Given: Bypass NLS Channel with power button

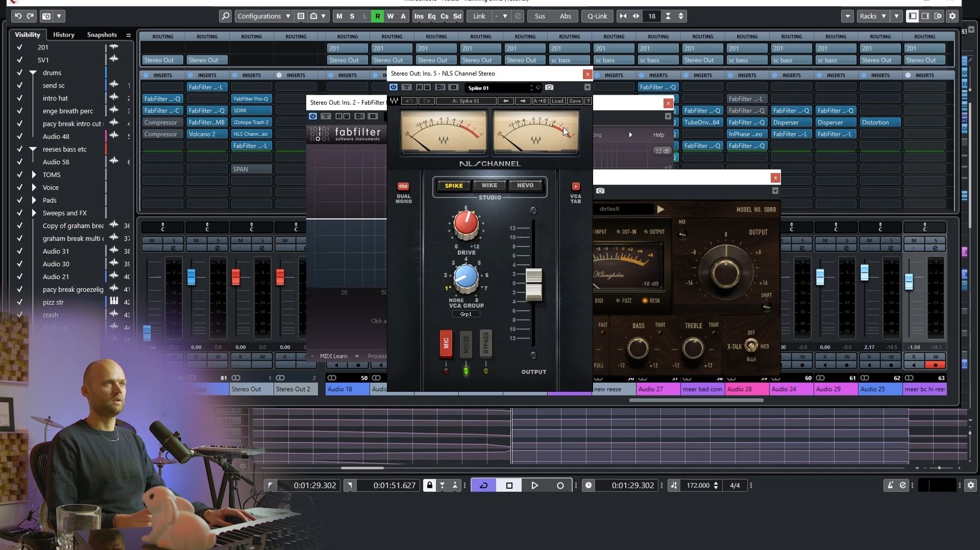Looking at the screenshot, I should (x=394, y=88).
